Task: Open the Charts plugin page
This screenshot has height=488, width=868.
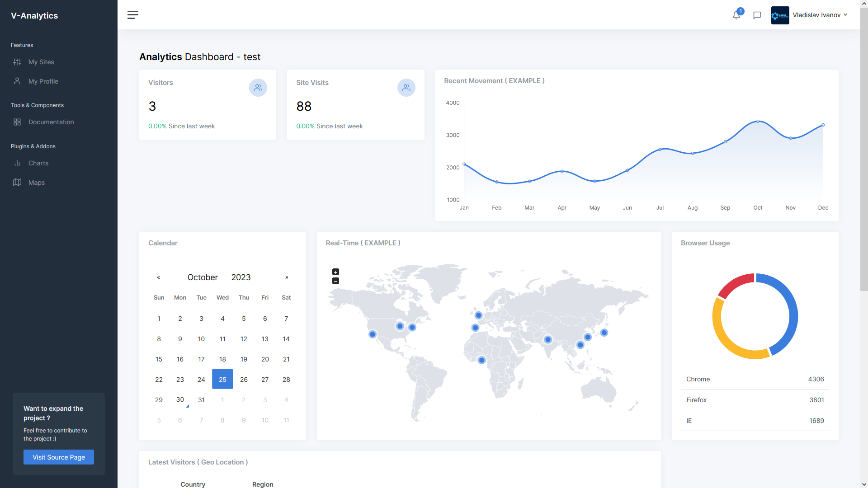Action: [38, 163]
